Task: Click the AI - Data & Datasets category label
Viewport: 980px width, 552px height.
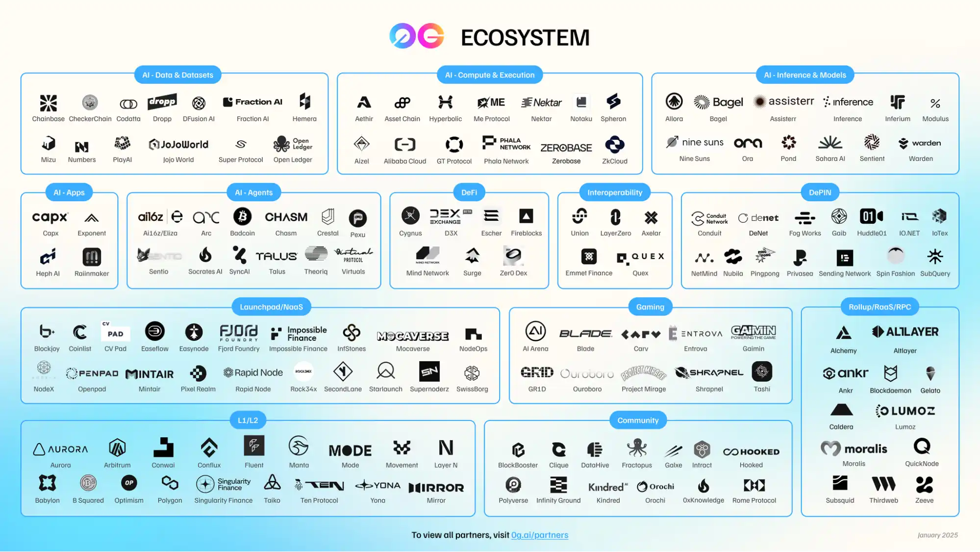Action: point(177,74)
